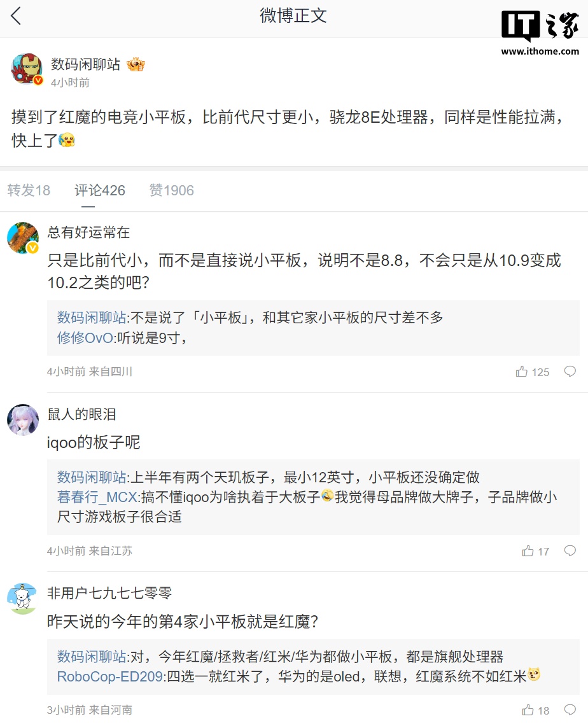Screen dimensions: 588x726
Task: Like the comment by 非用户七九七七零零
Action: tap(528, 710)
